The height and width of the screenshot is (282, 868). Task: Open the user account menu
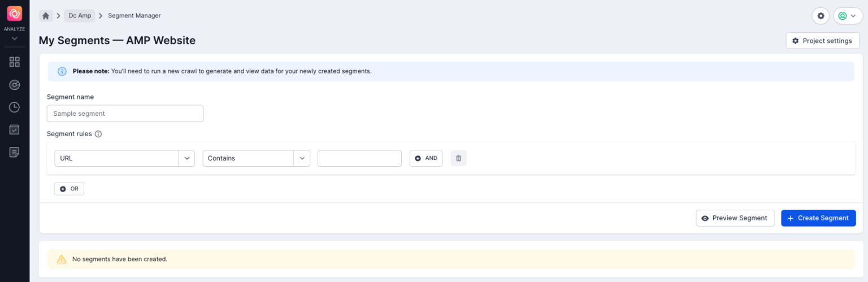pyautogui.click(x=847, y=16)
